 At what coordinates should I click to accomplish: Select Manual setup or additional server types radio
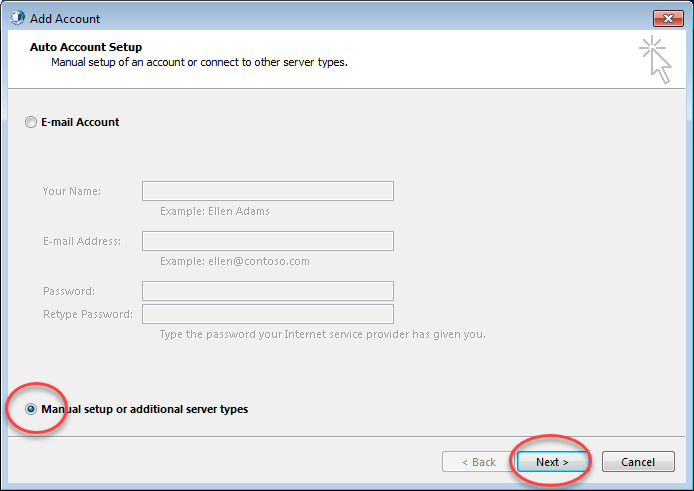click(x=31, y=409)
